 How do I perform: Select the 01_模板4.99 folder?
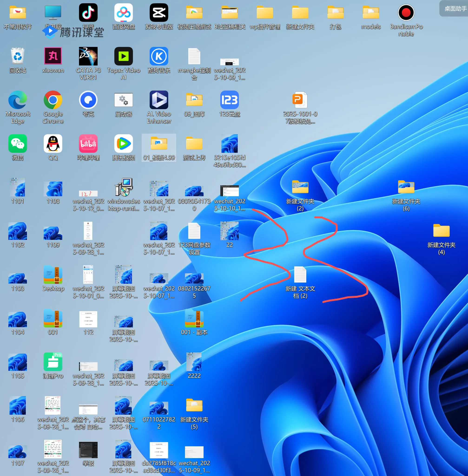click(x=159, y=144)
